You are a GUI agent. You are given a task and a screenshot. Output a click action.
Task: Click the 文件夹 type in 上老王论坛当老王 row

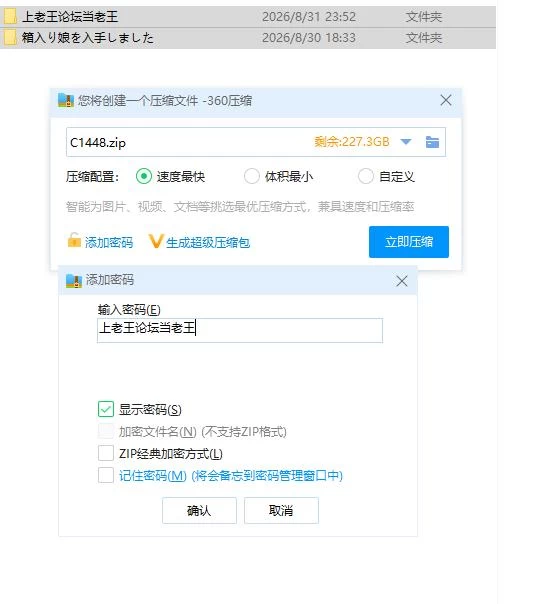point(423,17)
